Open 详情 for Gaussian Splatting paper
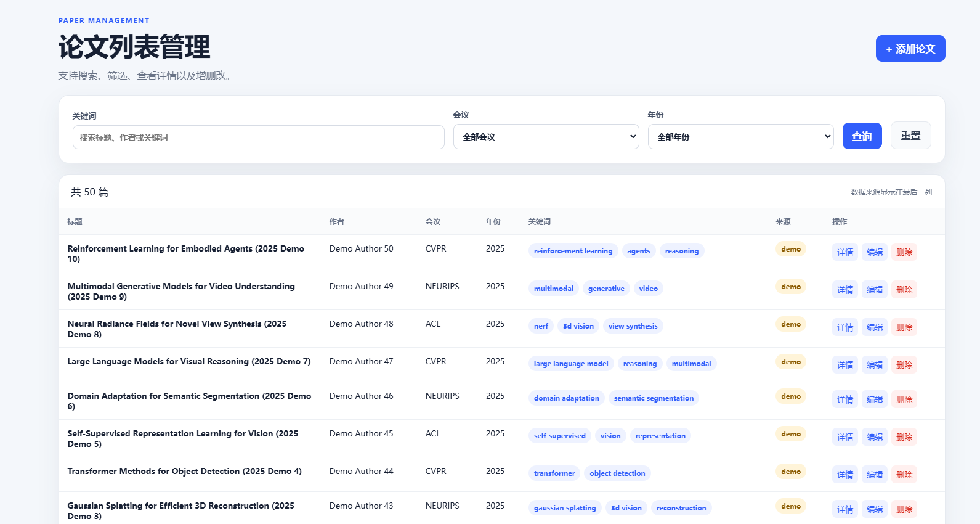This screenshot has height=524, width=980. coord(845,509)
